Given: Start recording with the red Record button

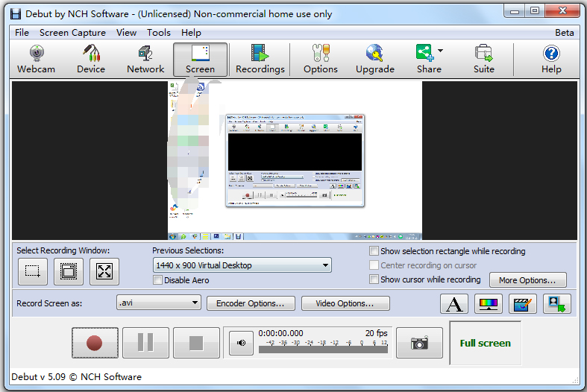Looking at the screenshot, I should 95,343.
